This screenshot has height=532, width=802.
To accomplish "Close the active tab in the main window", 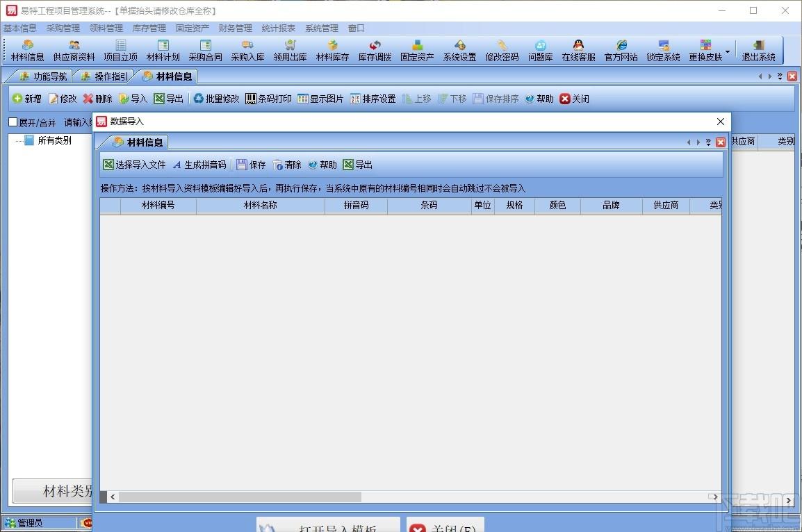I will click(x=792, y=76).
